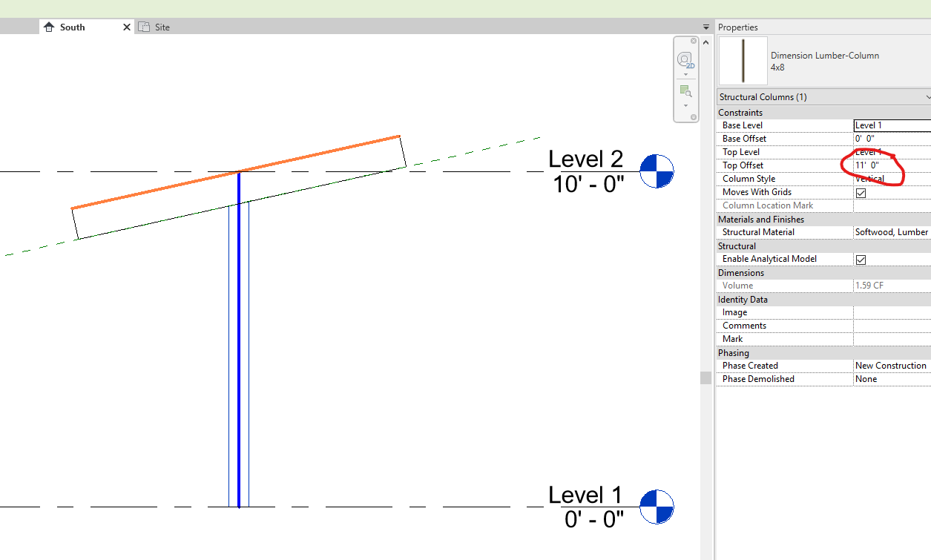Disable the Enable Analytical Model checkbox
Viewport: 931px width, 560px height.
tap(862, 260)
